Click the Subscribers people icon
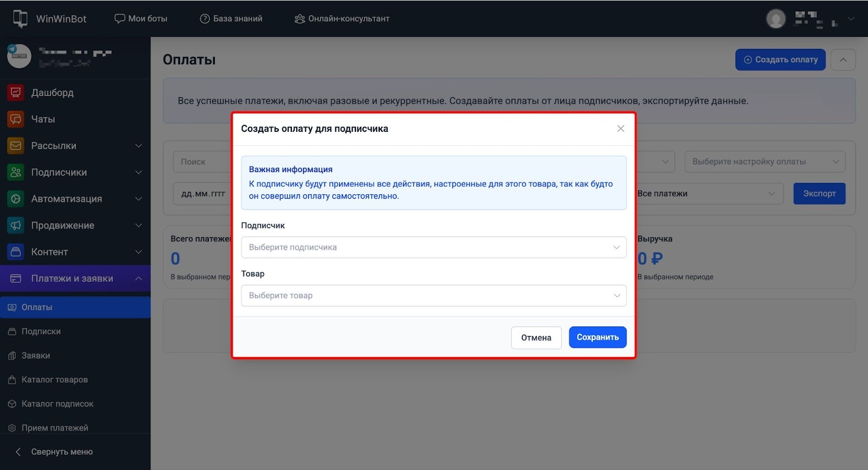This screenshot has width=868, height=470. (16, 173)
